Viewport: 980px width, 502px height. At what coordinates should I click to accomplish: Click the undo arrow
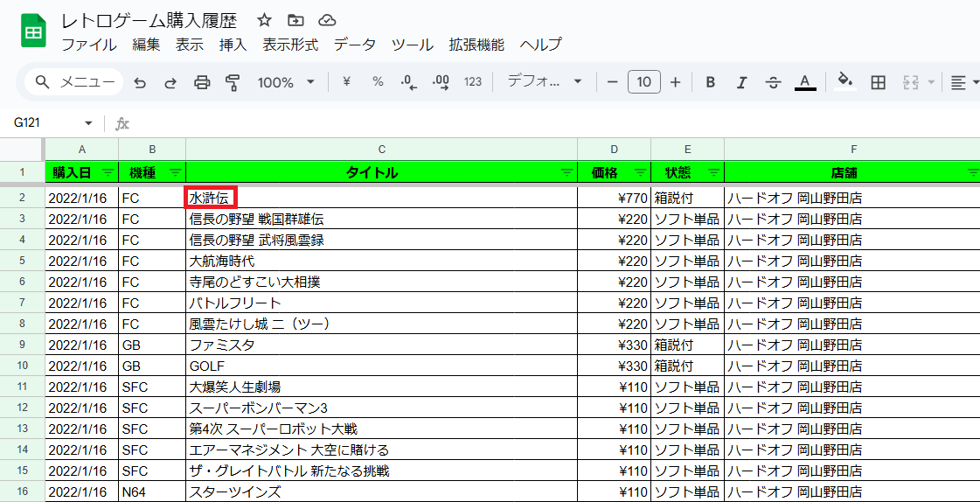tap(140, 82)
